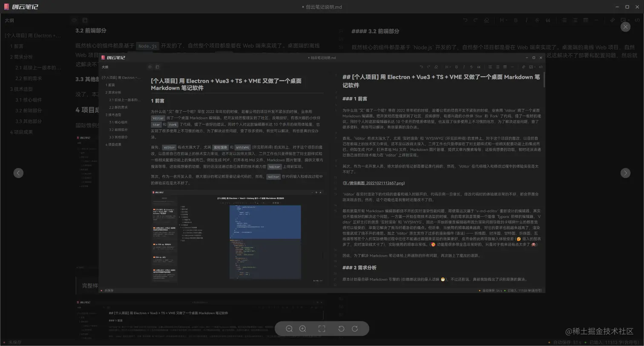Show the next image in the viewer
The image size is (644, 346).
(x=625, y=173)
